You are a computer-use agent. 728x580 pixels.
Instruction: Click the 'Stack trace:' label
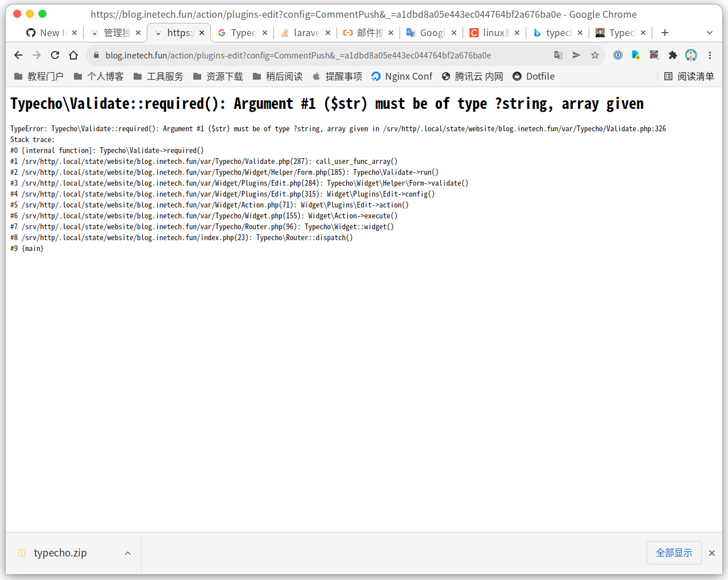[33, 140]
